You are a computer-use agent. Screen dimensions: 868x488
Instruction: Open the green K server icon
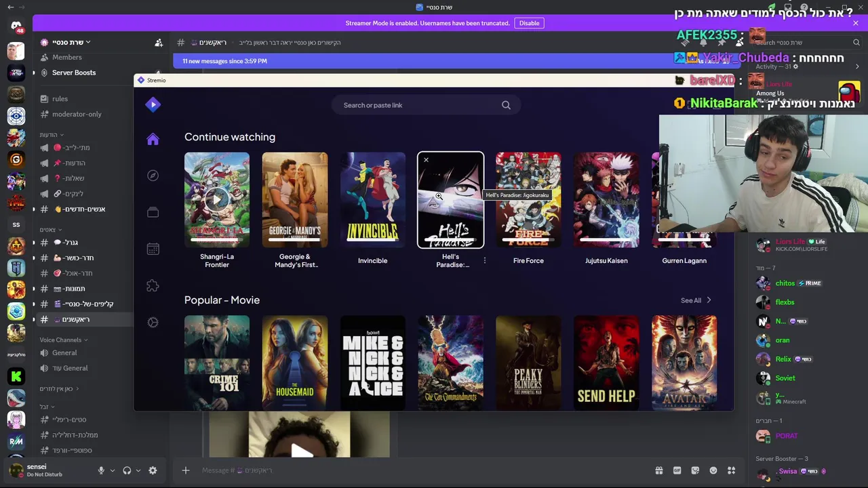pyautogui.click(x=16, y=376)
